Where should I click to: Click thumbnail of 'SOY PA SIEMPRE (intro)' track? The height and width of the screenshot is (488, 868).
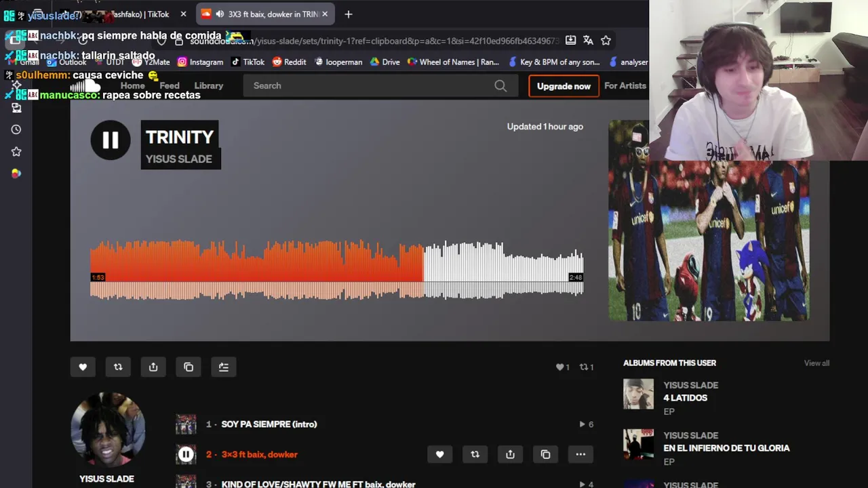[186, 424]
